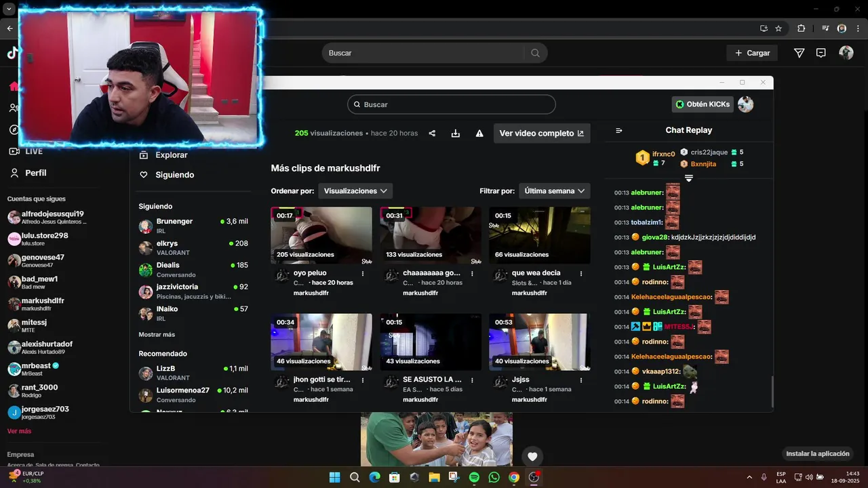This screenshot has width=868, height=488.
Task: Open Chrome tab search dropdown arrow
Action: (x=9, y=9)
